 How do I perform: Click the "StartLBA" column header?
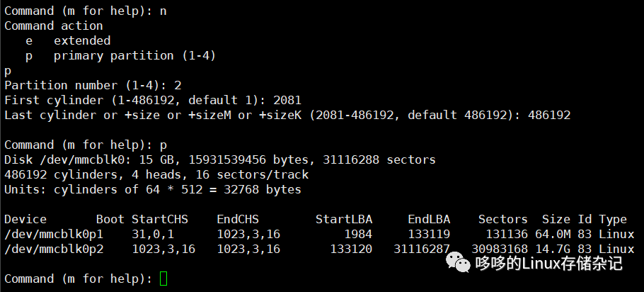[x=344, y=219]
